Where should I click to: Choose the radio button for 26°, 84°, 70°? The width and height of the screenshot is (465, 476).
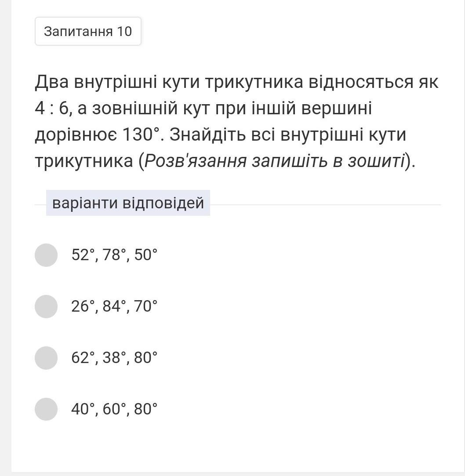pyautogui.click(x=46, y=306)
